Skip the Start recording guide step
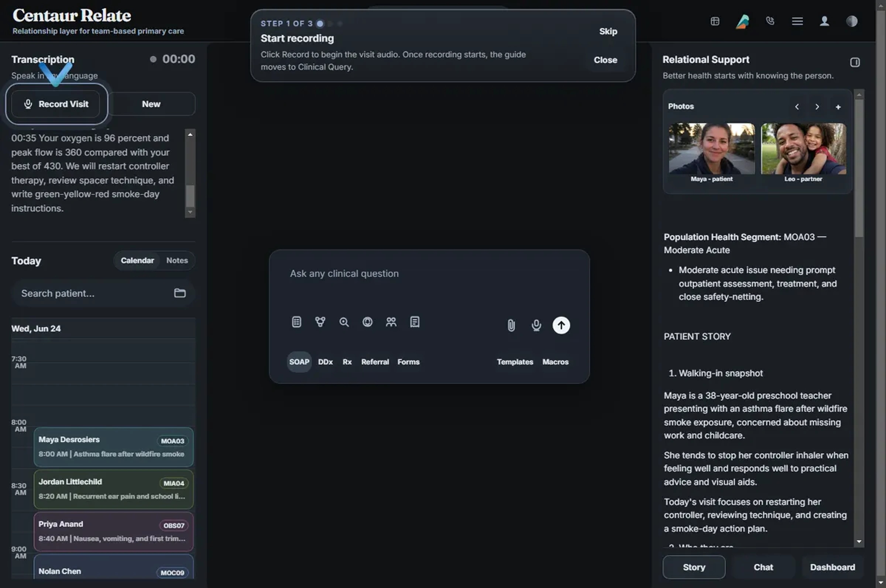The width and height of the screenshot is (886, 588). tap(608, 31)
